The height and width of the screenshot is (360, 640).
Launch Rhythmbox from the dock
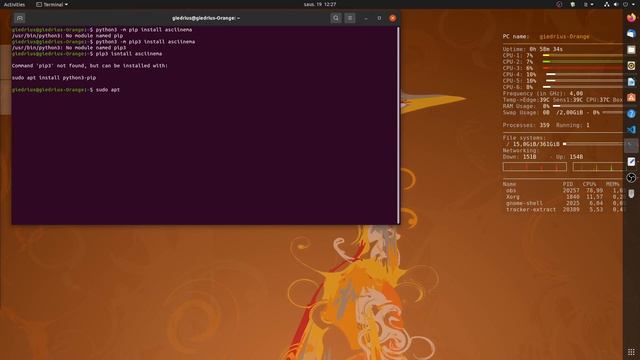[x=631, y=66]
